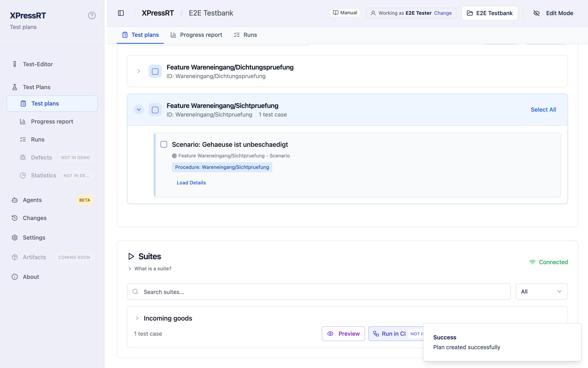Expand What is a suite? disclosure
The height and width of the screenshot is (368, 588).
click(150, 269)
